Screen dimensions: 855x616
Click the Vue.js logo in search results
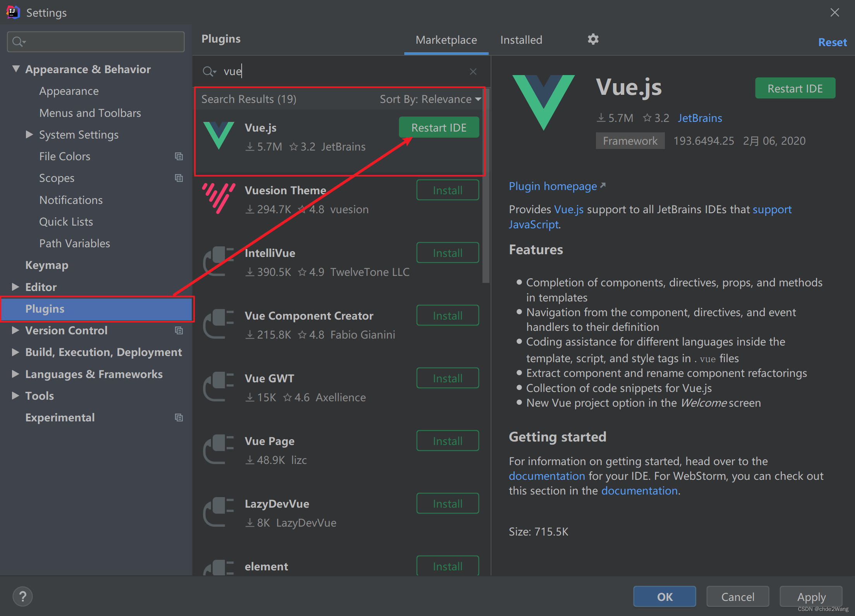point(219,135)
